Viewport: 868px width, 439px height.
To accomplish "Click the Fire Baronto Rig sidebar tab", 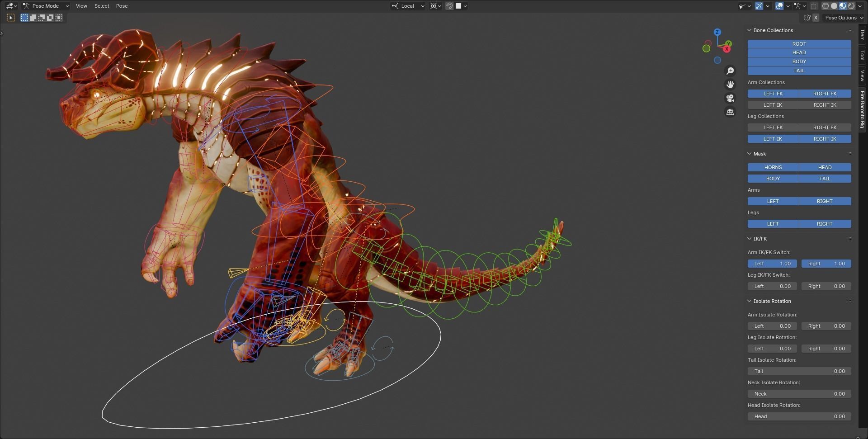I will 863,110.
